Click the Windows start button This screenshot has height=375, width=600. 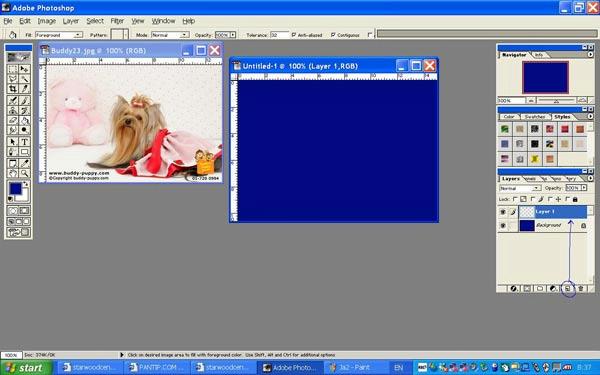[x=26, y=368]
